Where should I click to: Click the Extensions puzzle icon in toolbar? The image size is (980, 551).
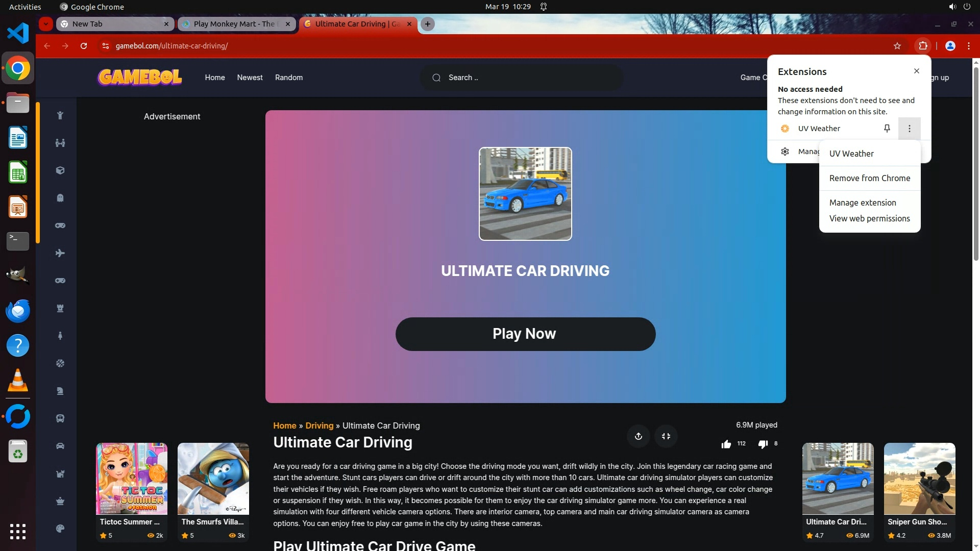click(923, 46)
